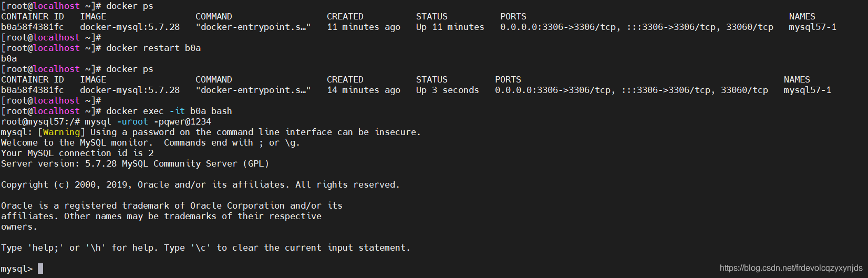
Task: Click the docker exec -it b0a bash command
Action: click(x=169, y=111)
